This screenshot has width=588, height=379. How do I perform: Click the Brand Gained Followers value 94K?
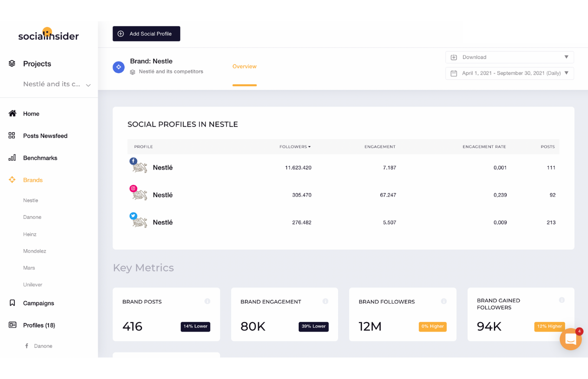(x=489, y=326)
